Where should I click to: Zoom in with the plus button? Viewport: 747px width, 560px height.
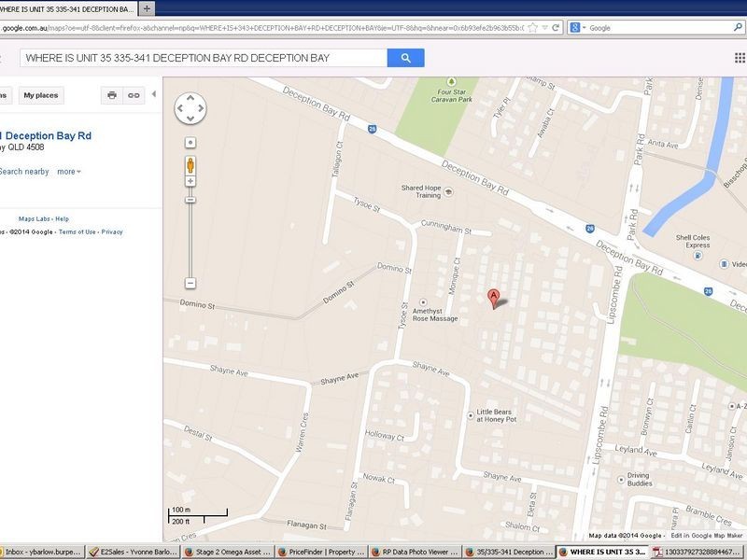coord(190,181)
